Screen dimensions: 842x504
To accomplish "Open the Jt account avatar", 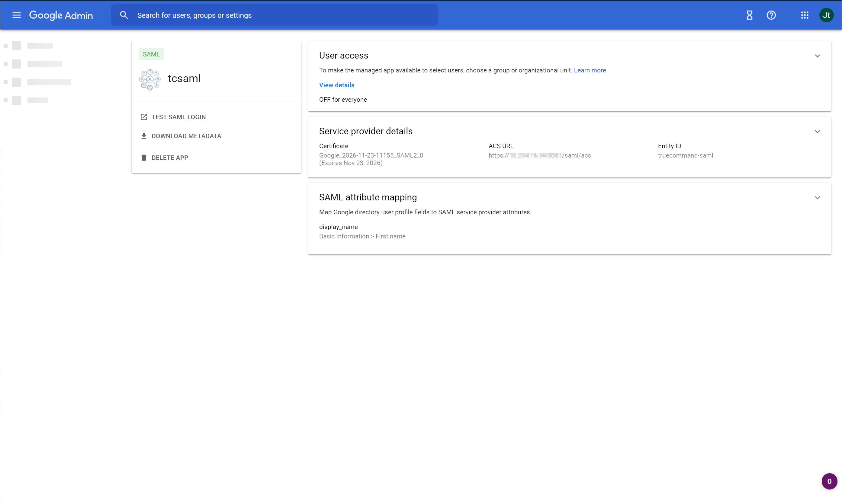I will 826,15.
